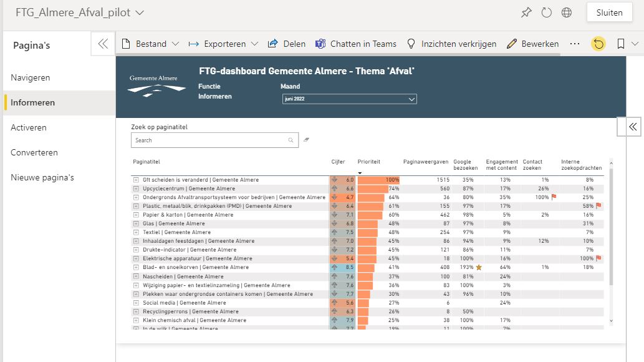
Task: Click the Exporteren arrow icon
Action: [x=193, y=44]
